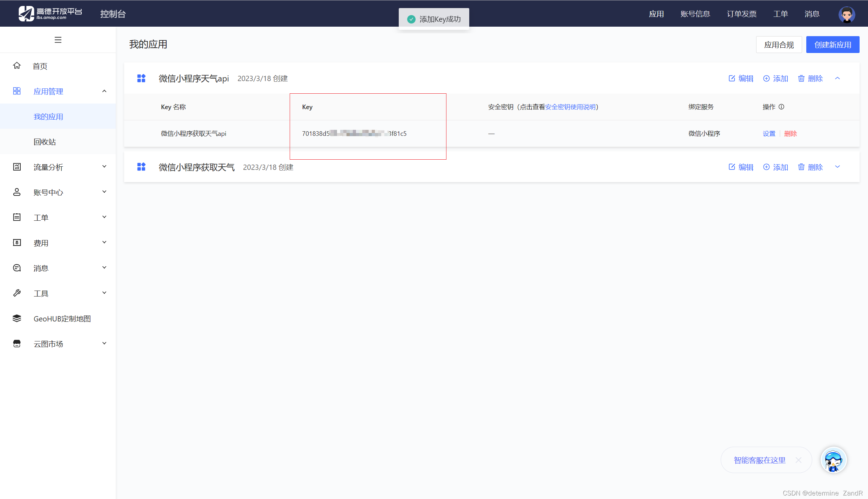Screen dimensions: 868x499
Task: Expand the 账号中心 sidebar section
Action: [104, 192]
